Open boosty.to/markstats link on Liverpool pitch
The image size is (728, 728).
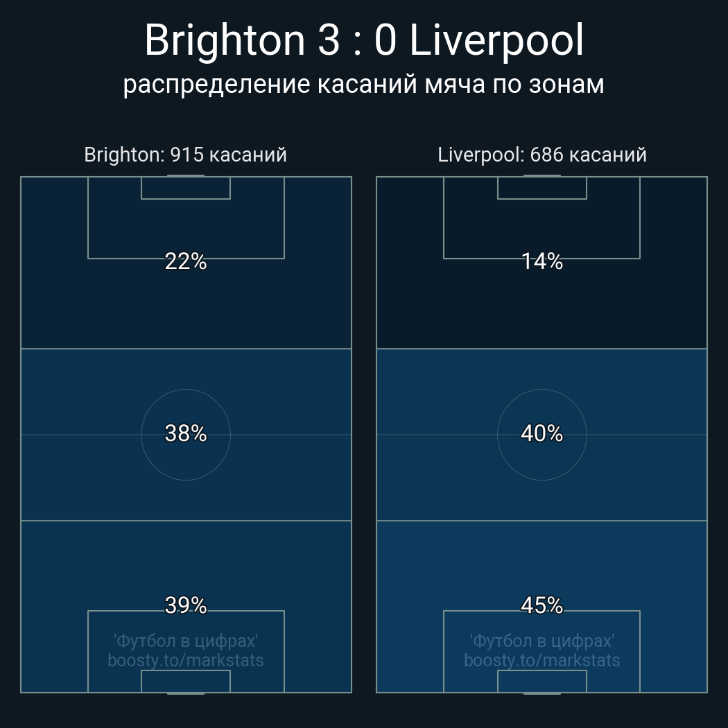[541, 660]
